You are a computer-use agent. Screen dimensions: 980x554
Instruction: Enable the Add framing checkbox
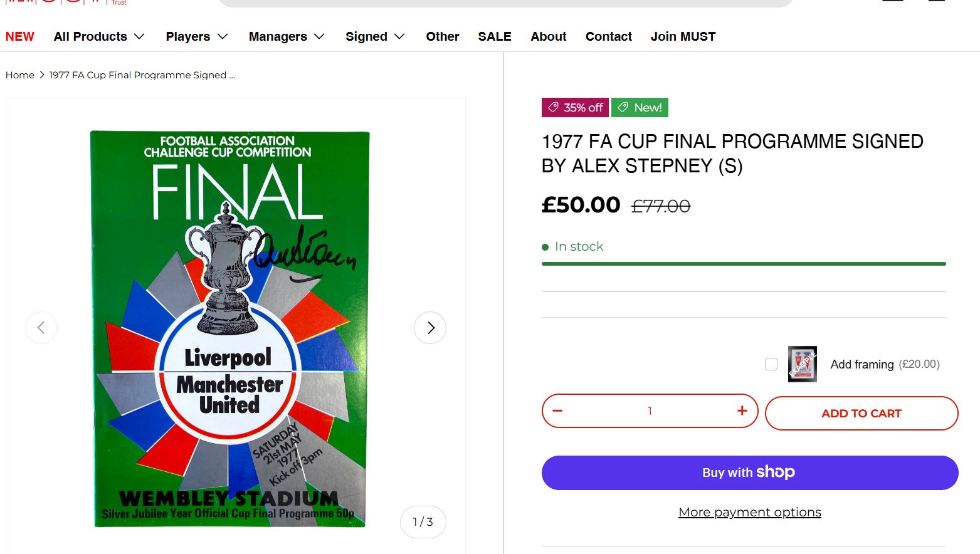pyautogui.click(x=771, y=364)
